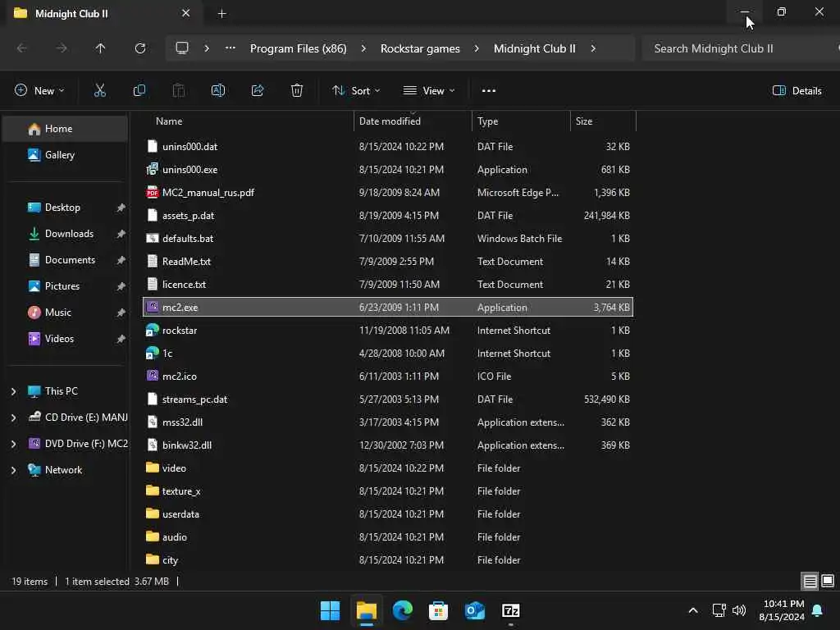
Task: Click the Paste clipboard icon
Action: point(178,90)
